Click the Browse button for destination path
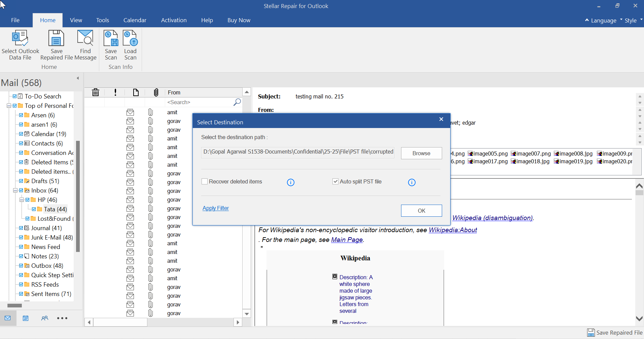This screenshot has width=644, height=339. coord(421,153)
